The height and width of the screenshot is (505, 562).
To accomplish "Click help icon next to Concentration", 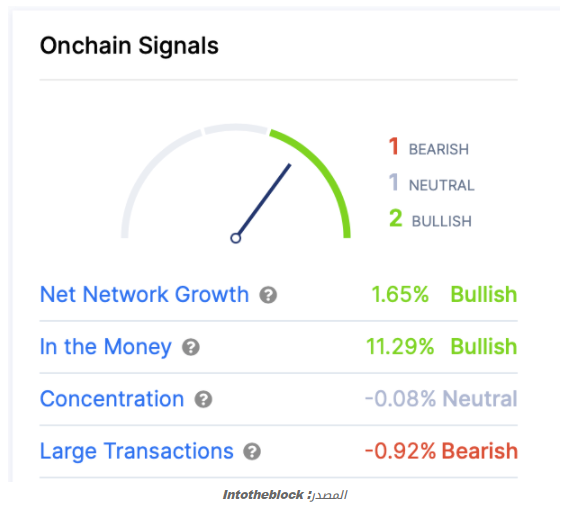I will click(x=203, y=399).
